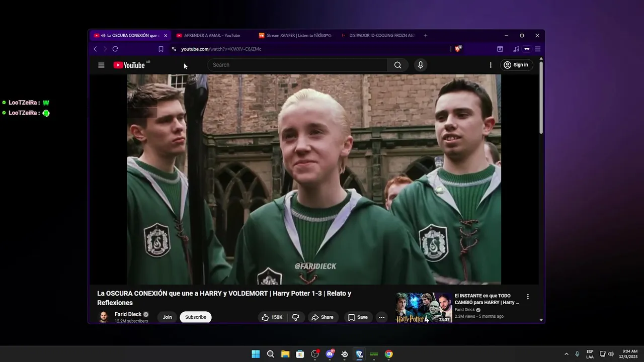Open the music note playlist icon
Image resolution: width=644 pixels, height=362 pixels.
click(x=516, y=49)
